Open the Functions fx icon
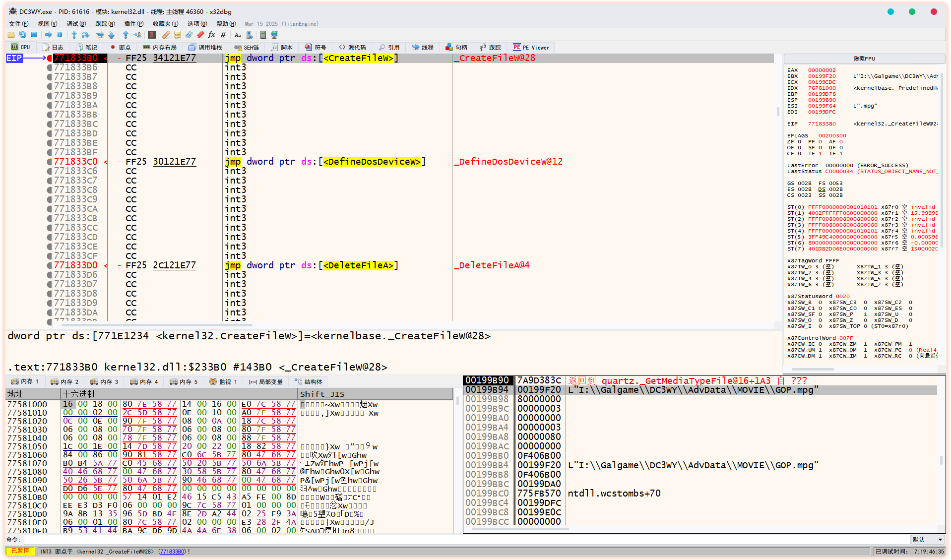The width and height of the screenshot is (951, 560). (212, 35)
